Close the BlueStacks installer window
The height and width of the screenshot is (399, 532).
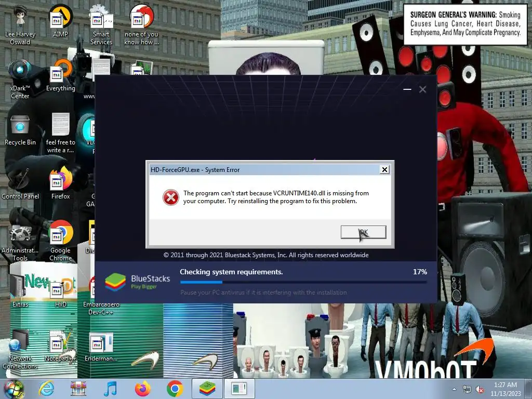[x=422, y=89]
